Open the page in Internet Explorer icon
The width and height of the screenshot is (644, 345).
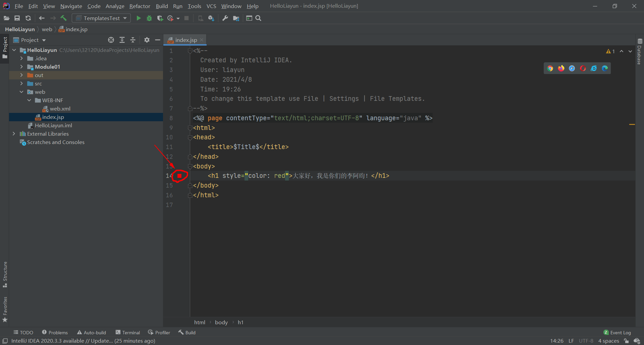[594, 68]
